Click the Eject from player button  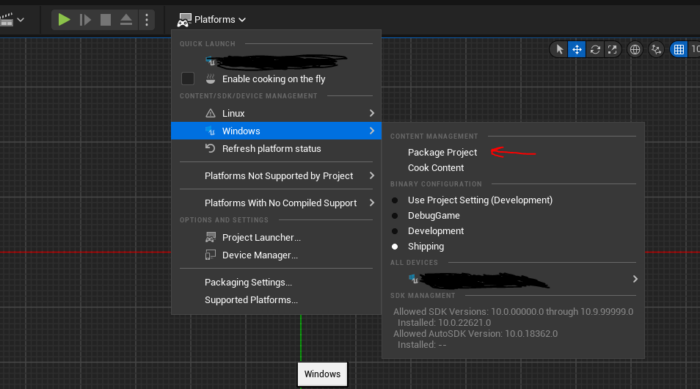126,20
